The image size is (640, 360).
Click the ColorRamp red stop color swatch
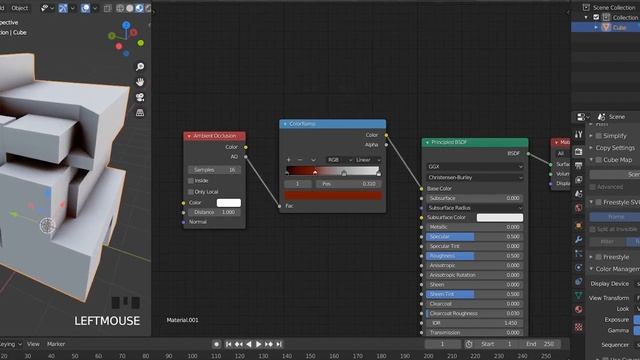coord(333,196)
